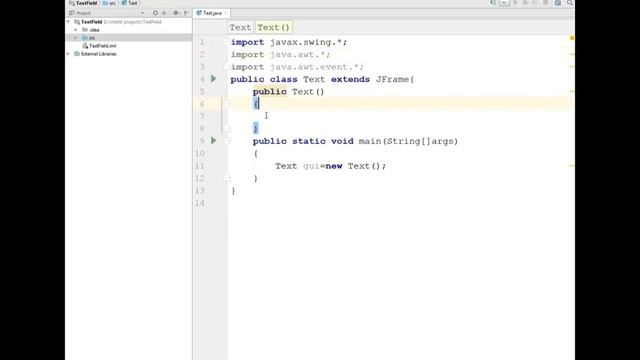Select External Libraries in project tree

pos(129,53)
